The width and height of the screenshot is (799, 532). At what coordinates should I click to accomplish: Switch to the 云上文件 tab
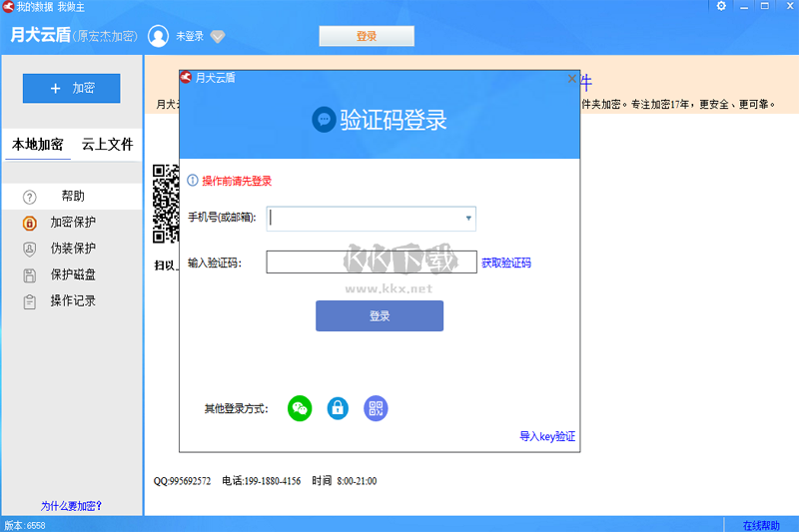tap(108, 145)
